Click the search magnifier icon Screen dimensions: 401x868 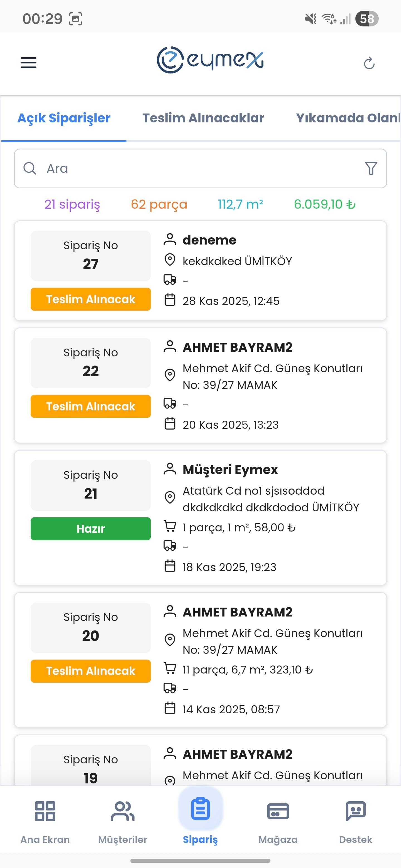(30, 169)
